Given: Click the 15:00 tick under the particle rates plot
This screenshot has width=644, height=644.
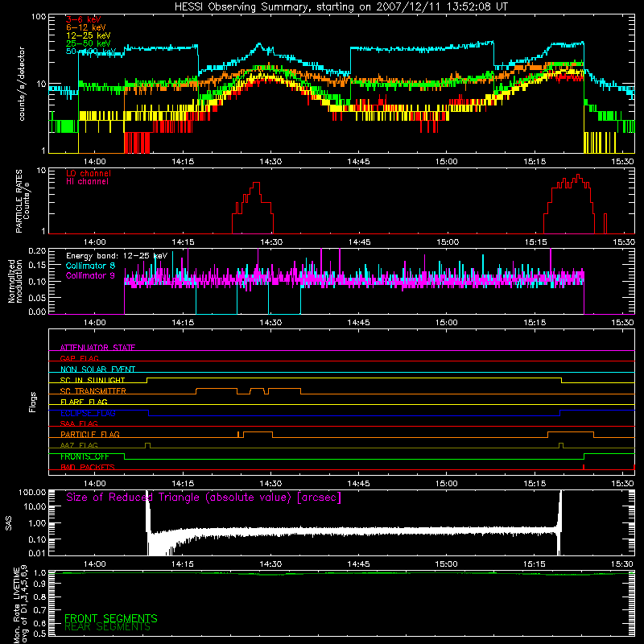Looking at the screenshot, I should [447, 242].
